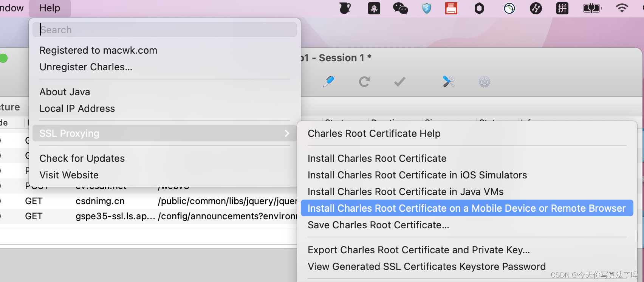Open the Settings gear icon in toolbar
Image resolution: width=644 pixels, height=282 pixels.
tap(485, 82)
